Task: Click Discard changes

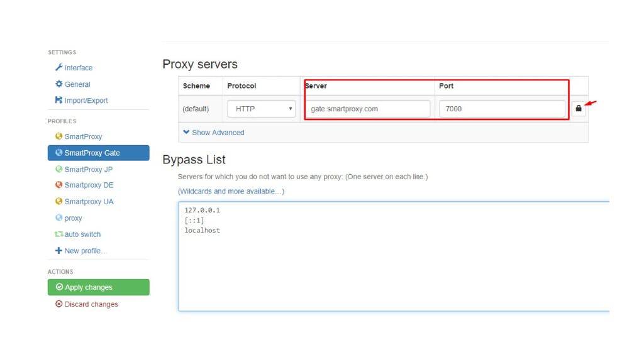Action: click(91, 304)
